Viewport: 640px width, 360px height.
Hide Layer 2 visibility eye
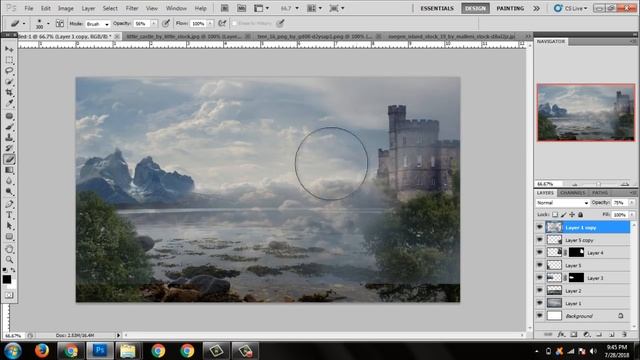pos(540,291)
